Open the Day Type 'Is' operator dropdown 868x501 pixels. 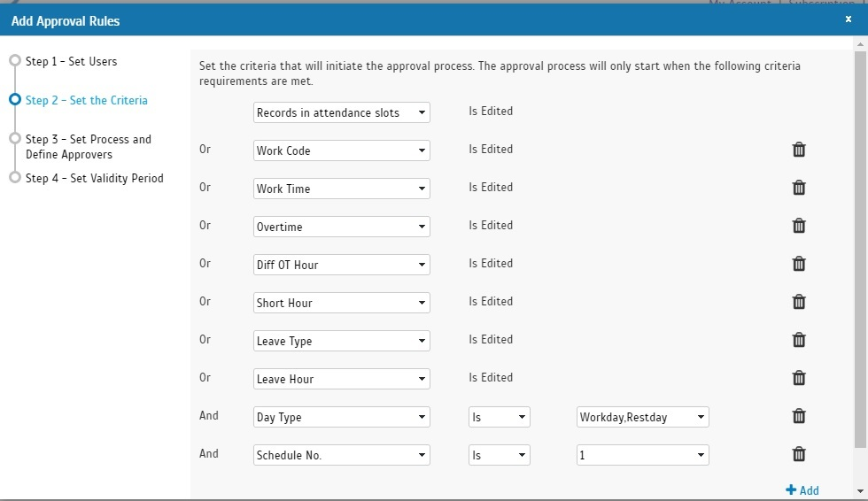(x=499, y=417)
